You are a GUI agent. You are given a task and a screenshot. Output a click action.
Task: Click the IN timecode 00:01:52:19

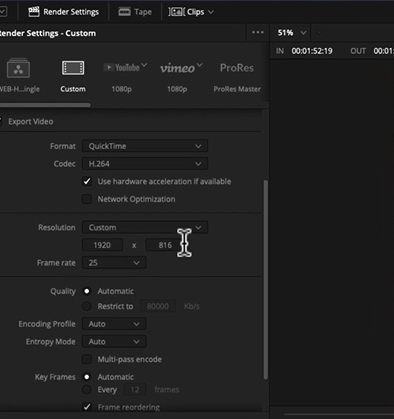[x=312, y=51]
